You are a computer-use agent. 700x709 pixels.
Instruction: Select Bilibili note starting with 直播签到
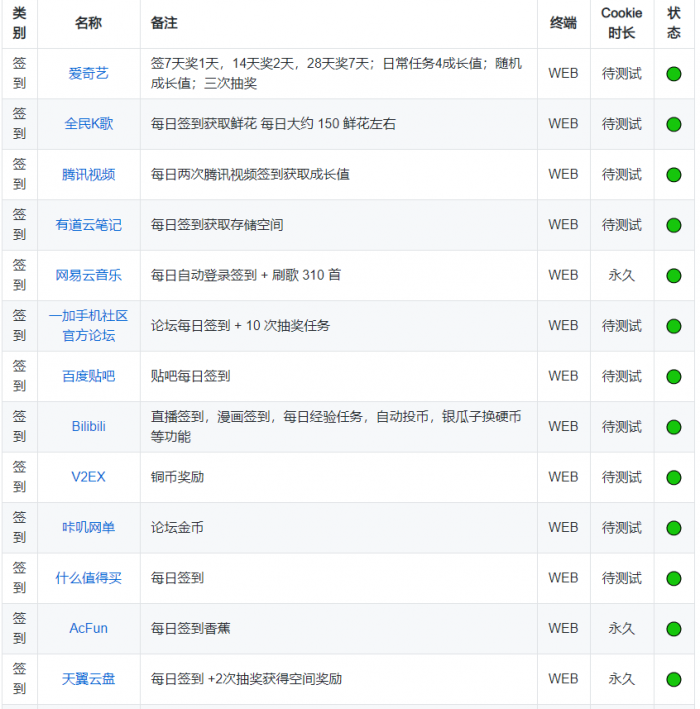336,426
